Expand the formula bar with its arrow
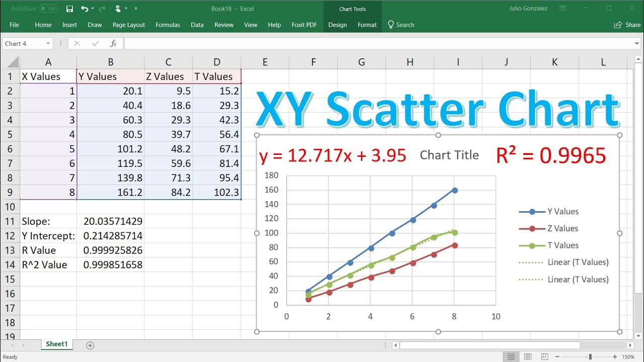Screen dimensions: 644x362 (637, 44)
